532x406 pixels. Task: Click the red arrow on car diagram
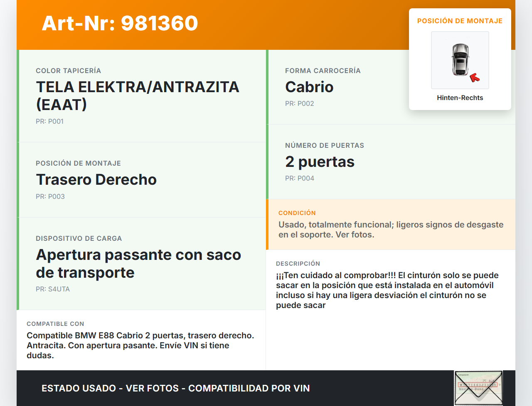474,78
